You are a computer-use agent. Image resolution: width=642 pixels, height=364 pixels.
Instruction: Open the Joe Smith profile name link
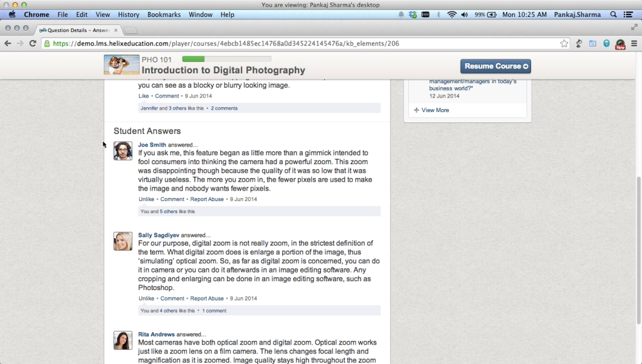coord(152,145)
